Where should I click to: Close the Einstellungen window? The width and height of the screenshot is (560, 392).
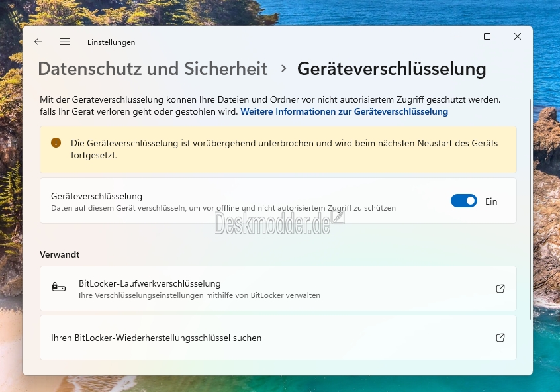click(517, 36)
